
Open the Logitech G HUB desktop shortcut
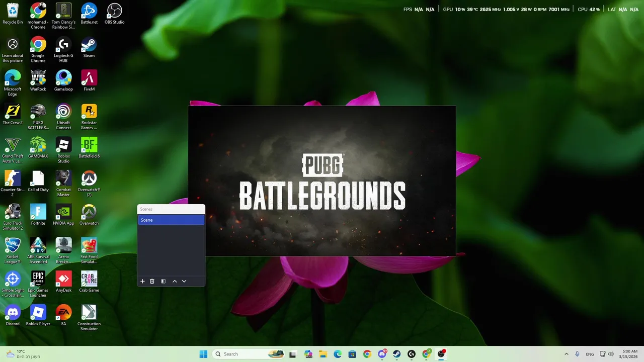click(x=63, y=49)
